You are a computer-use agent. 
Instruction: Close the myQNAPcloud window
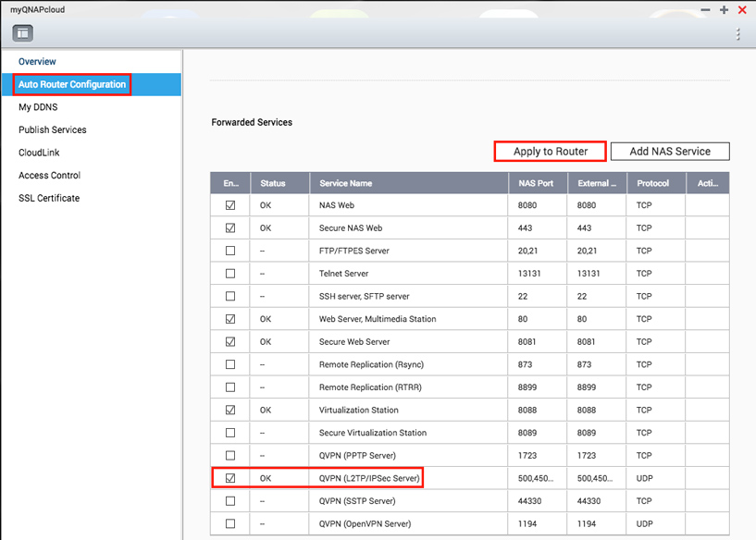click(742, 9)
